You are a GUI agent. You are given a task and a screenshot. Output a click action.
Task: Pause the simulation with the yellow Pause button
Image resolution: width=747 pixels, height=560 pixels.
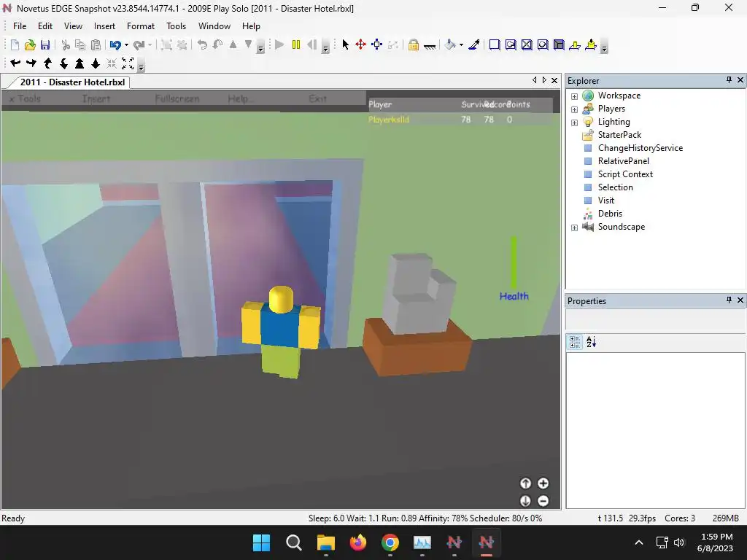296,44
